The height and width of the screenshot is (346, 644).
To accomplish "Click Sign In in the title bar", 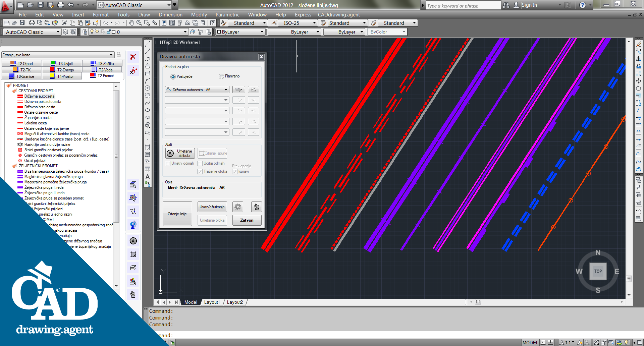I will point(529,5).
